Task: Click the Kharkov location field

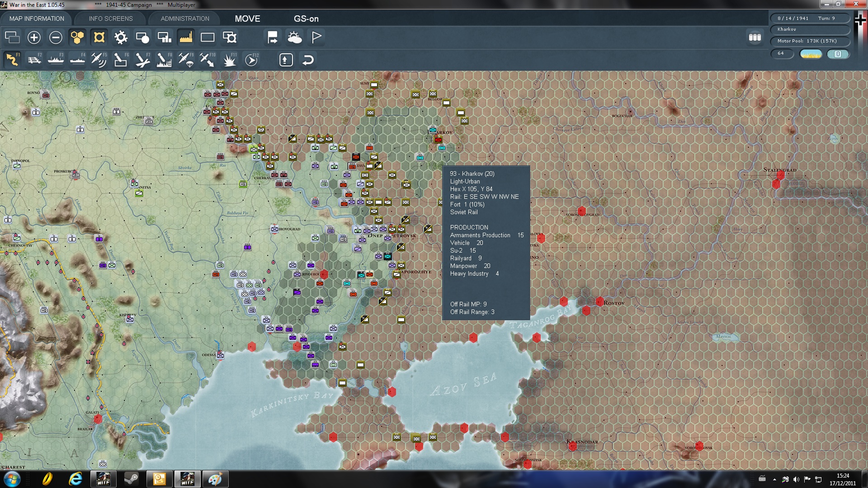Action: tap(810, 29)
